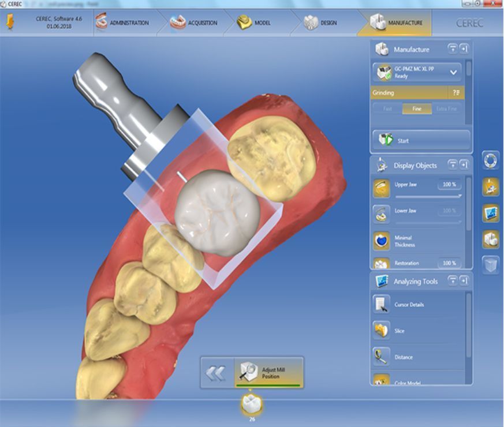This screenshot has height=427, width=504.
Task: Toggle the Analyzing Tools side palette icon
Action: click(491, 213)
